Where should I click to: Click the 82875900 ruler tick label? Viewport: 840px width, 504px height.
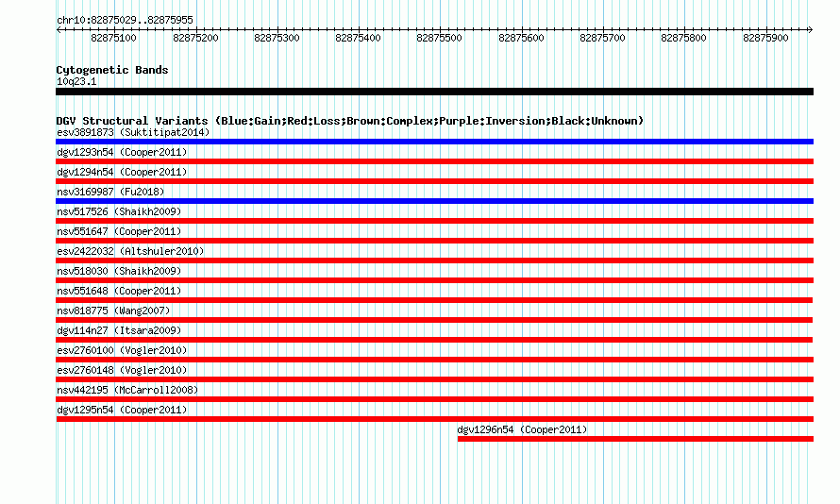coord(765,38)
